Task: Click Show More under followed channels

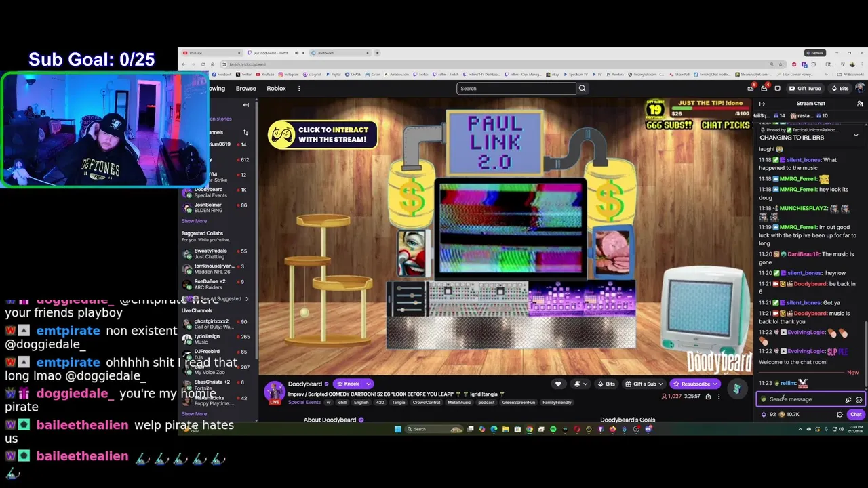Action: pyautogui.click(x=194, y=221)
